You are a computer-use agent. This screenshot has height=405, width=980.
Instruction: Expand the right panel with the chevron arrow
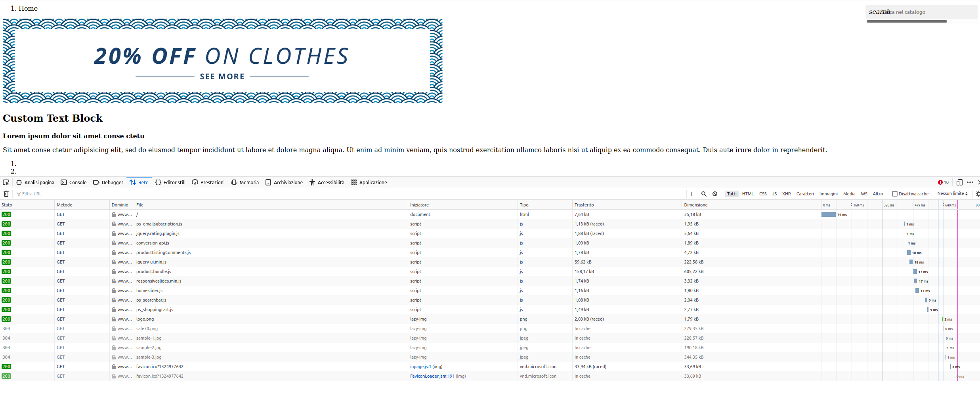click(x=979, y=182)
